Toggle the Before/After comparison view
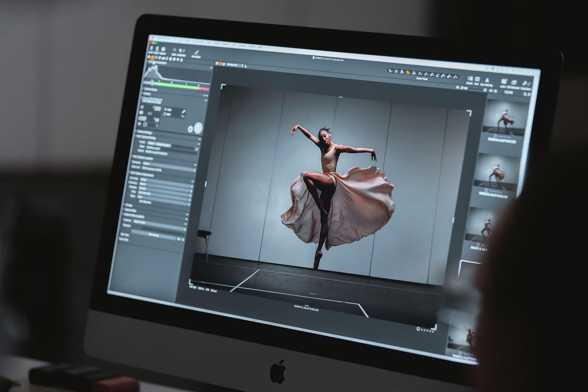 coord(470,79)
